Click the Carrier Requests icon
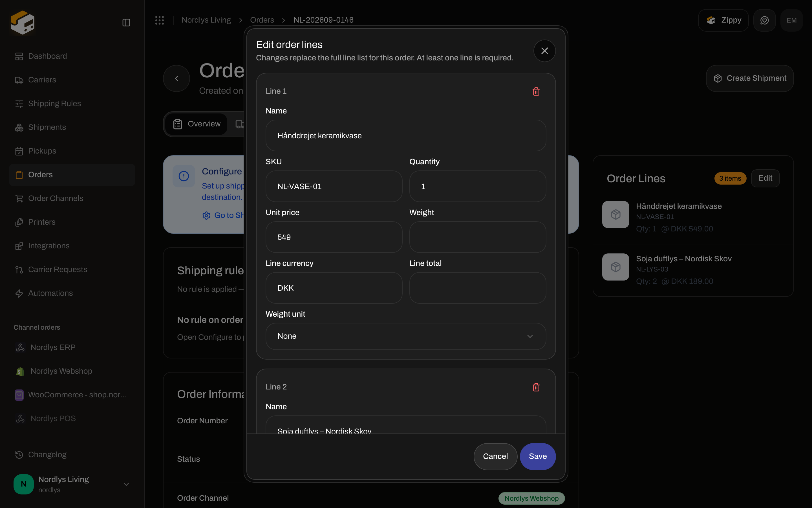Image resolution: width=812 pixels, height=508 pixels. click(x=19, y=270)
